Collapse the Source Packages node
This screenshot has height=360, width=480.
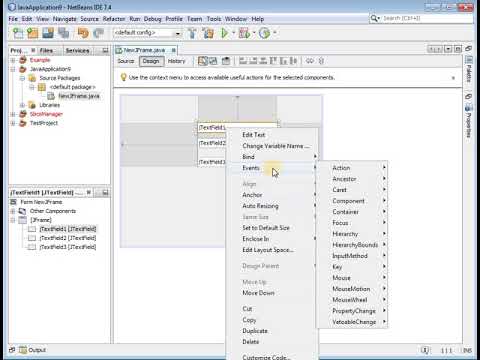click(22, 78)
